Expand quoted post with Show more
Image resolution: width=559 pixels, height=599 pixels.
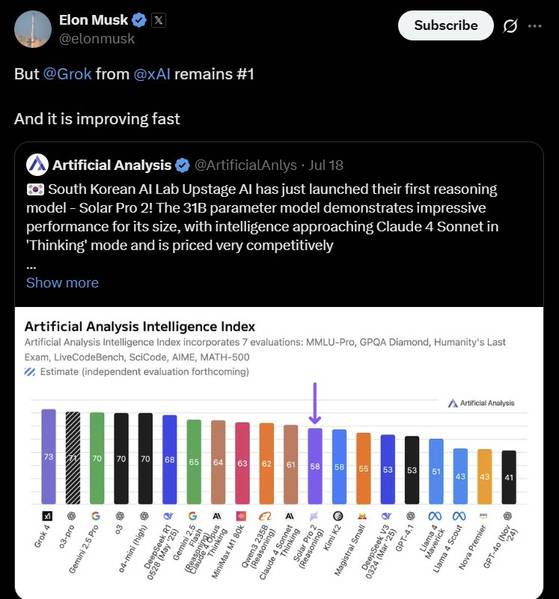[x=62, y=283]
